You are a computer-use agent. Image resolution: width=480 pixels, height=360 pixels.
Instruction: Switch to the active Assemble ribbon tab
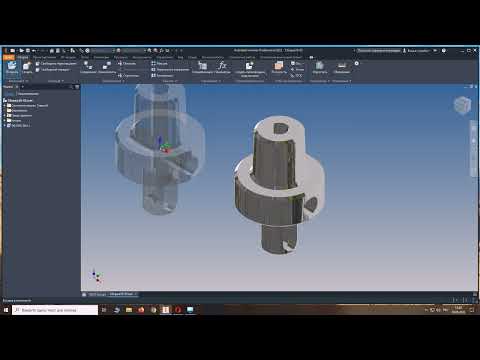[x=23, y=57]
